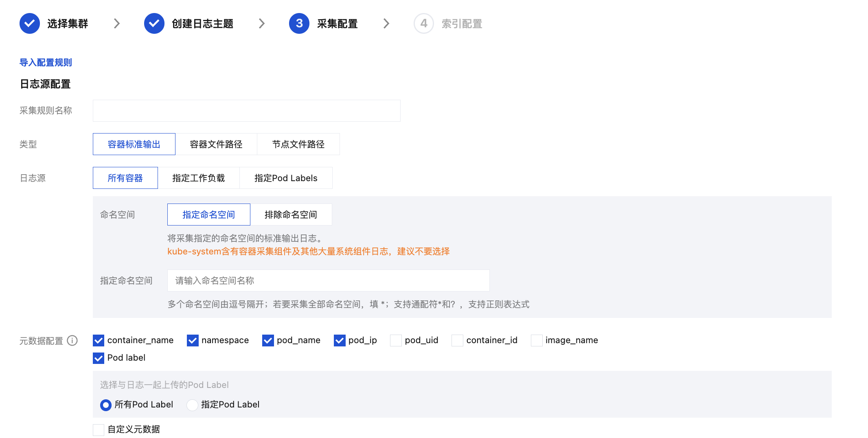
Task: Click the chevron arrow after 采集配置
Action: (x=386, y=24)
